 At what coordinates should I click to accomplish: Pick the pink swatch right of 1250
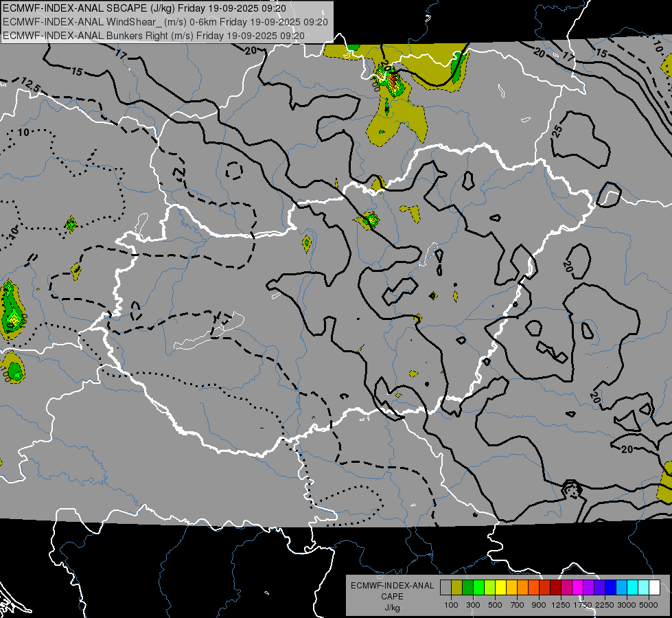click(566, 588)
